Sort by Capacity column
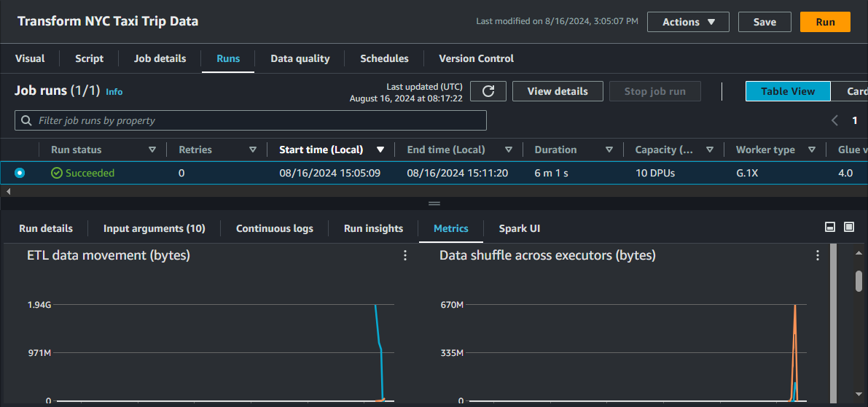 [x=710, y=150]
